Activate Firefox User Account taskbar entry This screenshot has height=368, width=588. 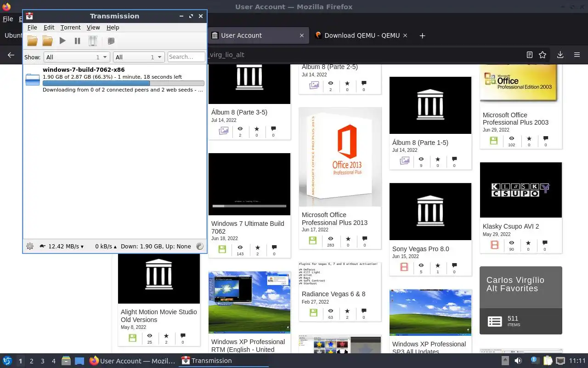(x=132, y=361)
